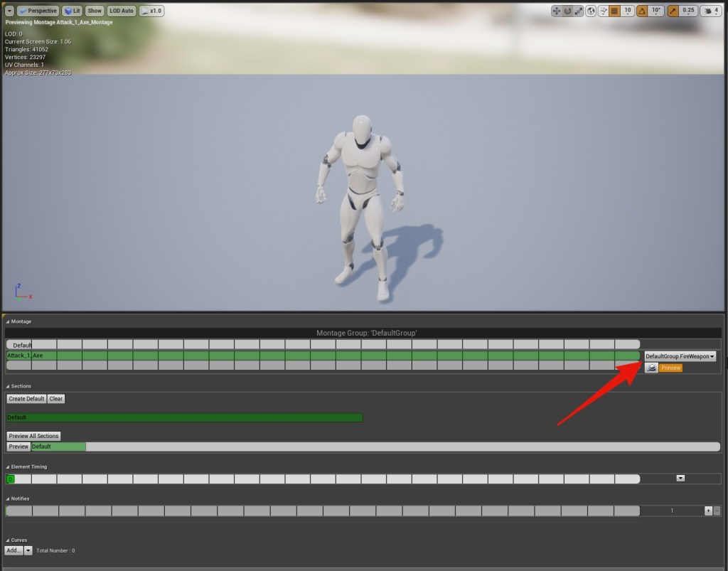Click Add... curve button
The width and height of the screenshot is (728, 571).
click(x=14, y=550)
